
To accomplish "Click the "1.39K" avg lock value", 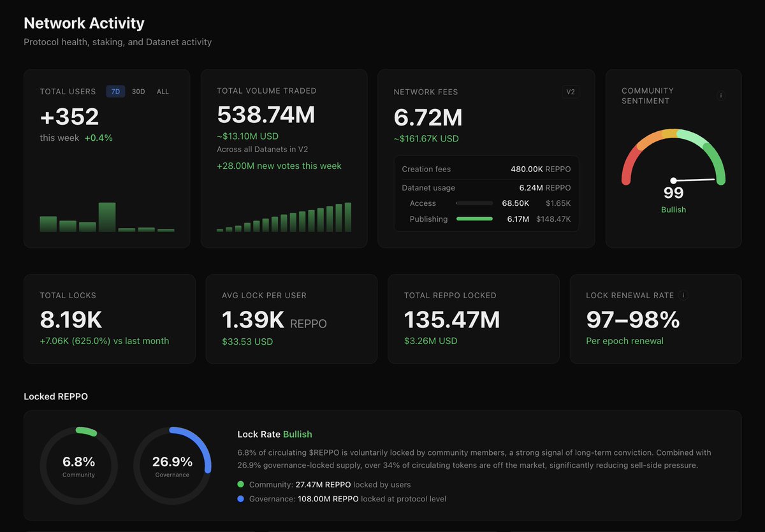I will (x=252, y=320).
